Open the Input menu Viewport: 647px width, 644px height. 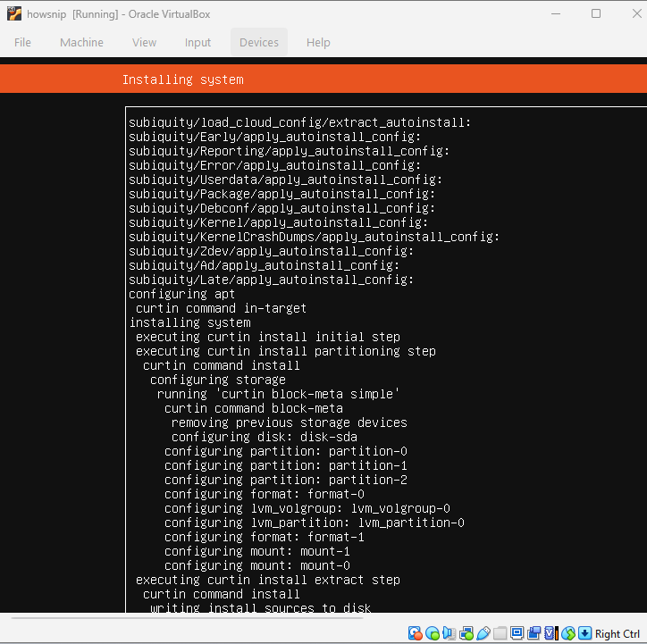click(x=197, y=43)
